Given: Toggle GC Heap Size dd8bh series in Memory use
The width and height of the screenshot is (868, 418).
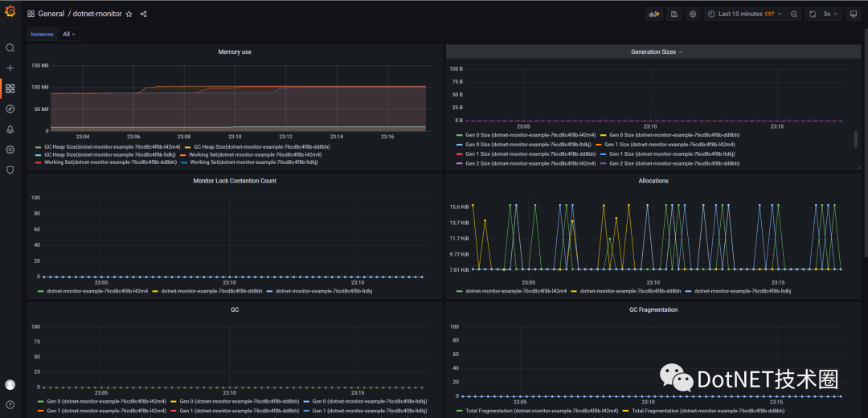Looking at the screenshot, I should [260, 147].
